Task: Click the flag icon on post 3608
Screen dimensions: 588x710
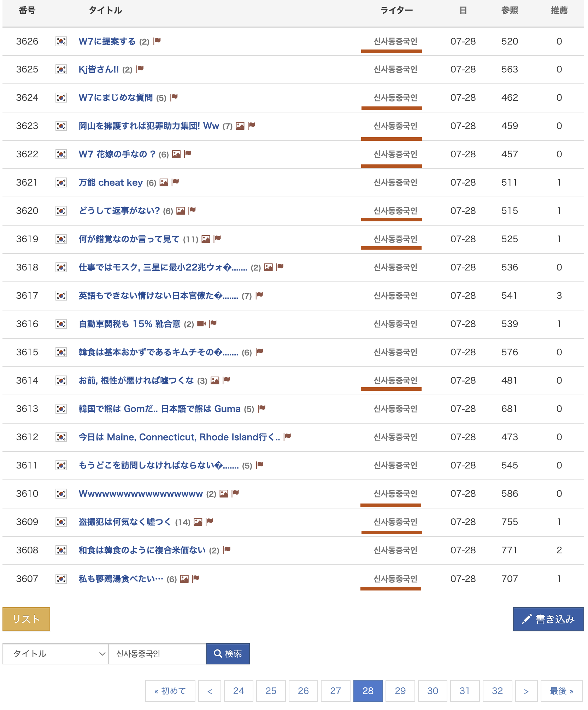Action: [x=227, y=550]
